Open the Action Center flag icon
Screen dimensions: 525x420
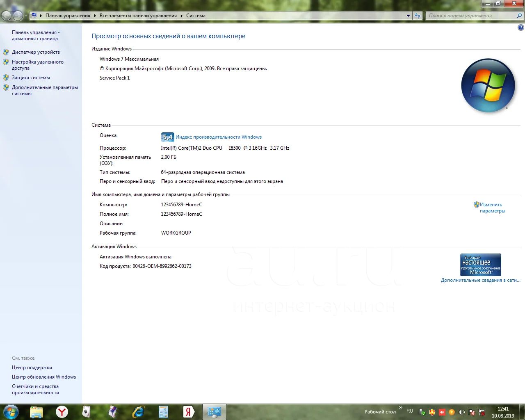click(x=472, y=412)
